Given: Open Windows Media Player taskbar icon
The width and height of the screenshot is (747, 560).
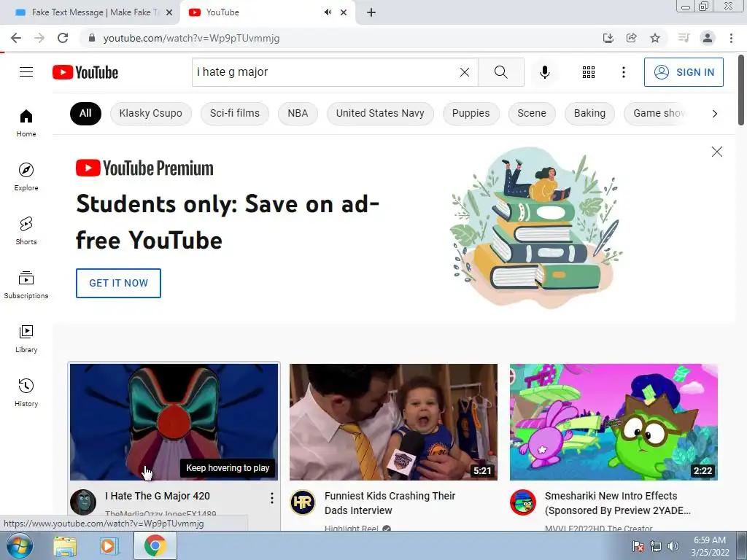Looking at the screenshot, I should point(108,546).
